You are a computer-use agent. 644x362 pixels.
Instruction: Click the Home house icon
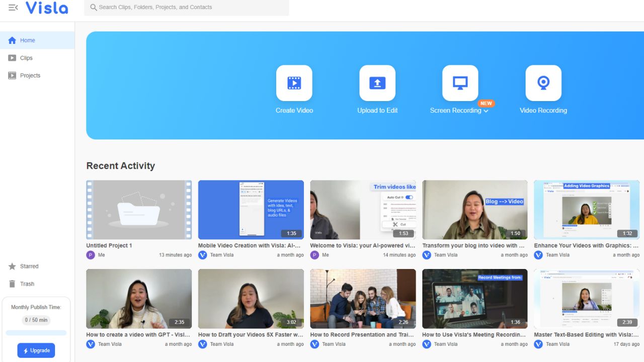point(12,40)
